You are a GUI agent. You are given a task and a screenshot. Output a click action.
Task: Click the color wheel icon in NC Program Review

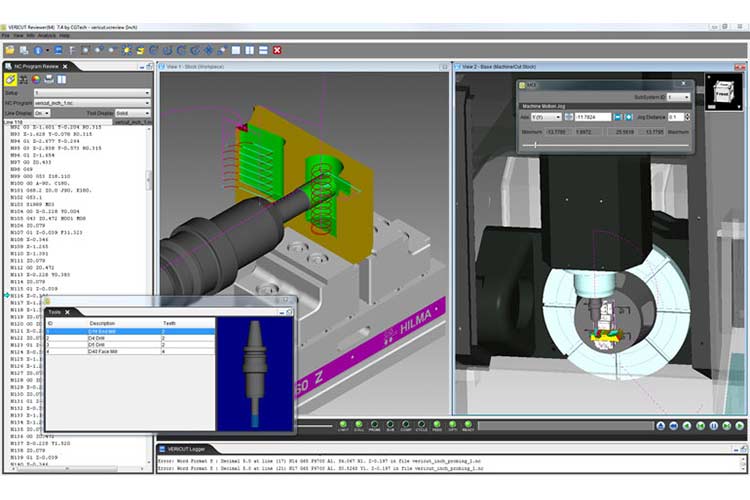click(x=36, y=79)
